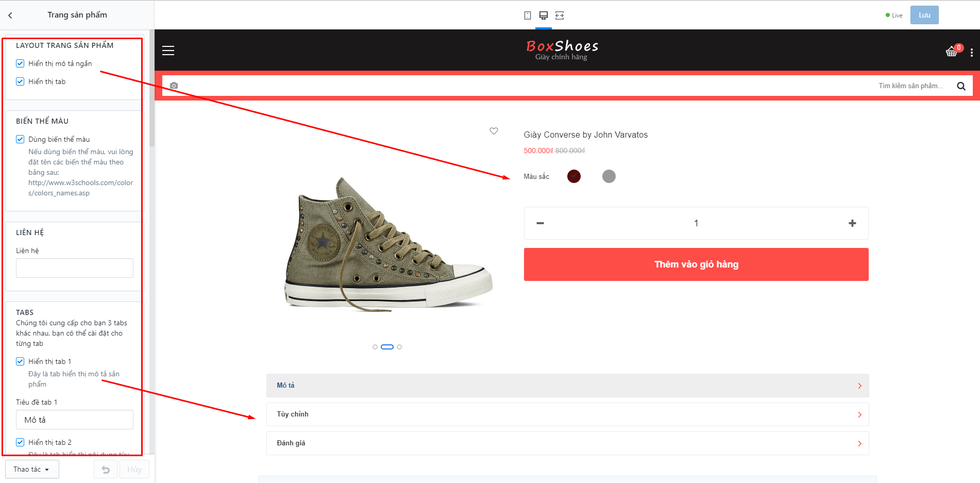Open the shopping cart basket icon
Image resolution: width=980 pixels, height=483 pixels.
coord(951,52)
